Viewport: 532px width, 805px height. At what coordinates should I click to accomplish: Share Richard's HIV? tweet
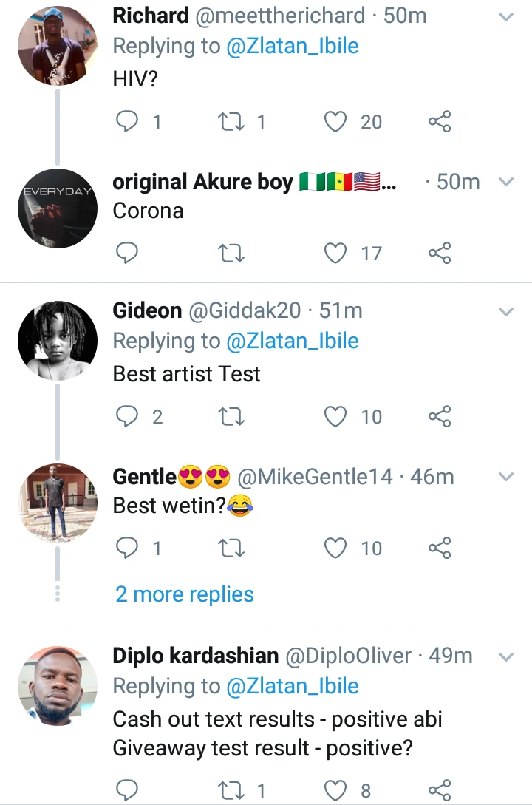coord(440,121)
